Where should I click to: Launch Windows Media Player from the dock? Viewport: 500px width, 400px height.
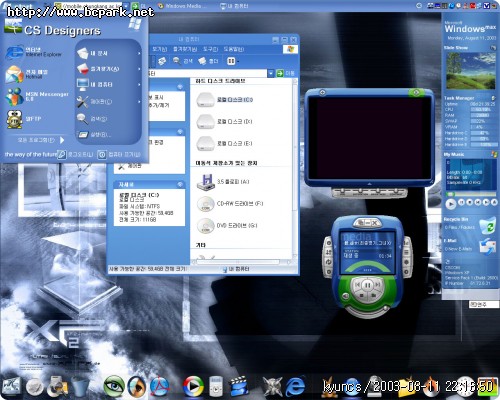coord(193,386)
